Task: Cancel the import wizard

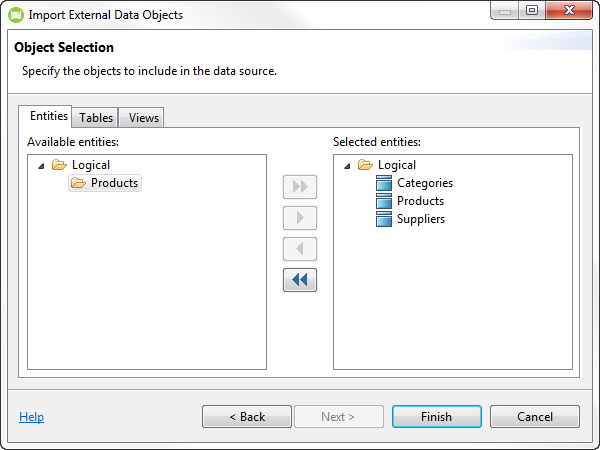Action: [x=535, y=417]
